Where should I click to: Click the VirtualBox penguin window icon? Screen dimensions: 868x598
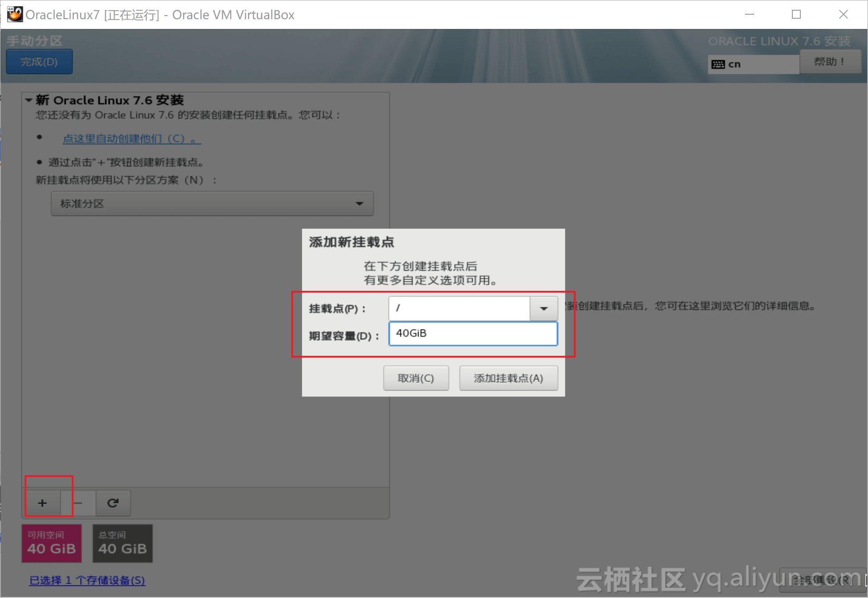(14, 14)
